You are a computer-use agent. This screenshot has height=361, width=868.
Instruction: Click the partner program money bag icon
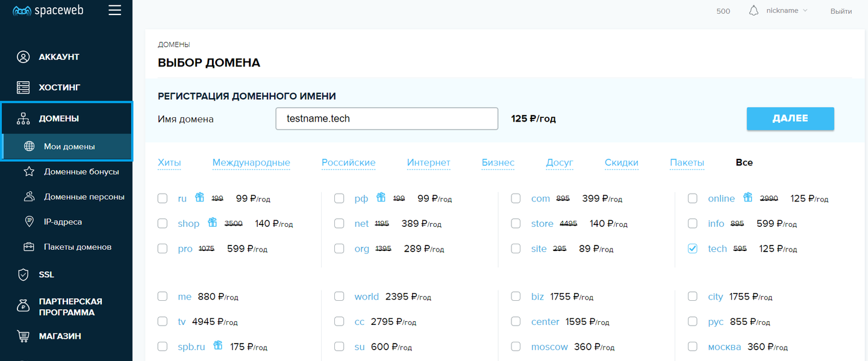[23, 306]
